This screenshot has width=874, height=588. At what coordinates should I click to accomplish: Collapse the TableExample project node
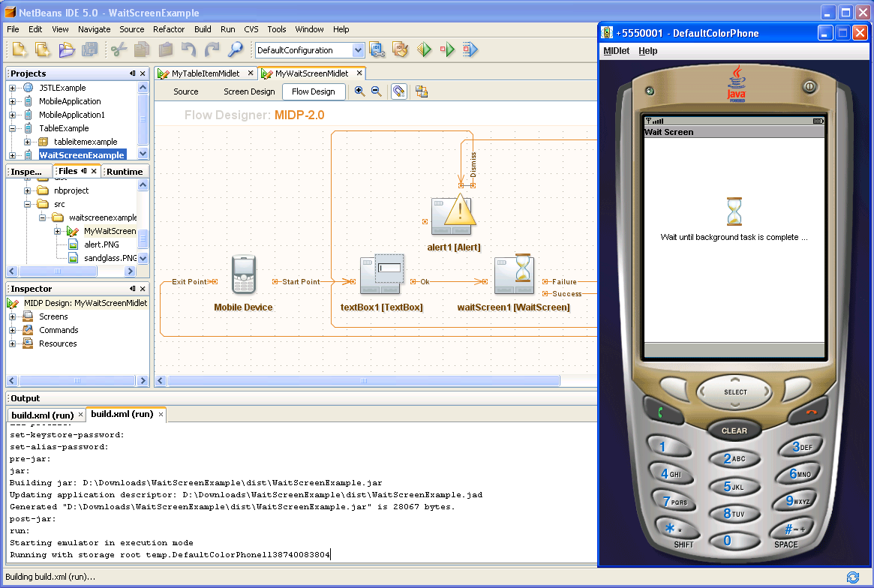click(x=12, y=128)
